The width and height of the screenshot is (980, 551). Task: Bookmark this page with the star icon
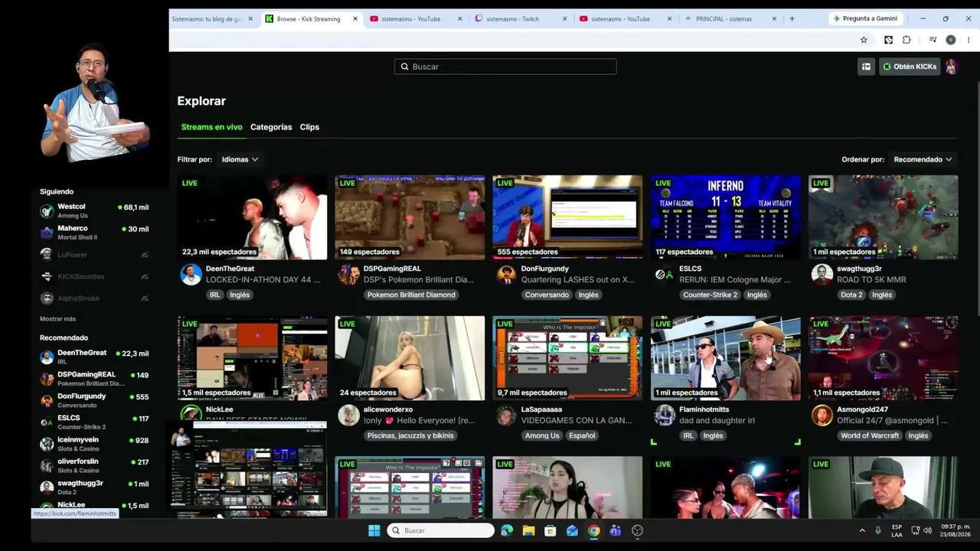864,40
